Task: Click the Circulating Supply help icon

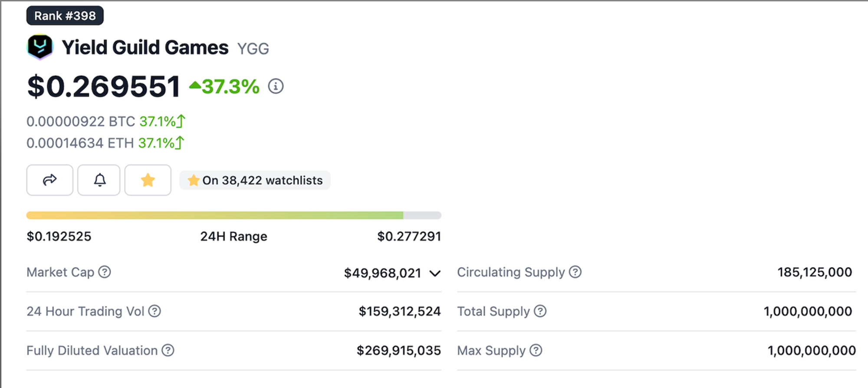Action: (575, 272)
